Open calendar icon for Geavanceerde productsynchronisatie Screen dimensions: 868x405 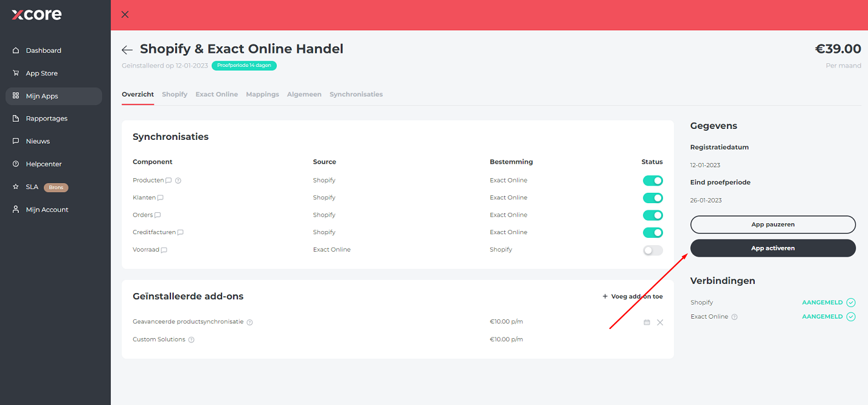647,322
